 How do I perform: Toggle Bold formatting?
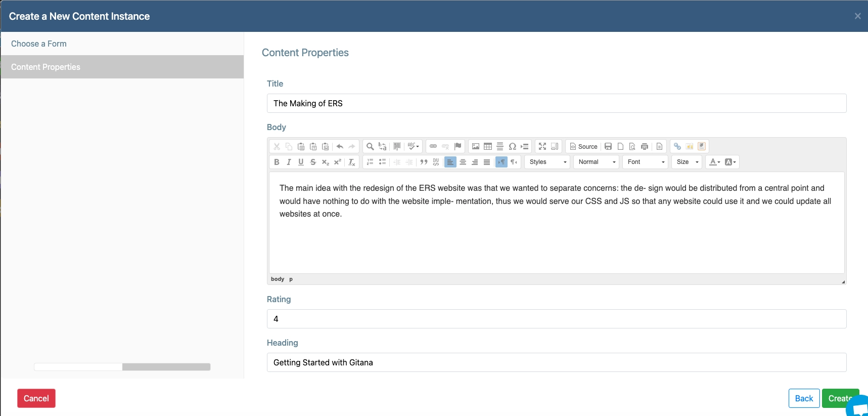[277, 162]
